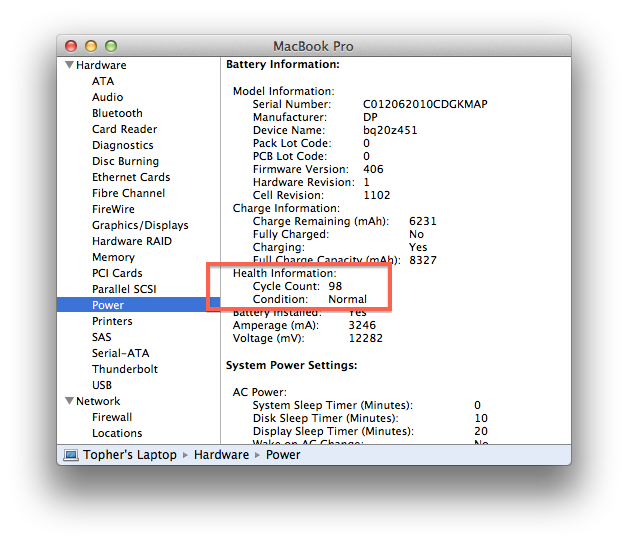
Task: Select ATA in the sidebar
Action: (103, 81)
